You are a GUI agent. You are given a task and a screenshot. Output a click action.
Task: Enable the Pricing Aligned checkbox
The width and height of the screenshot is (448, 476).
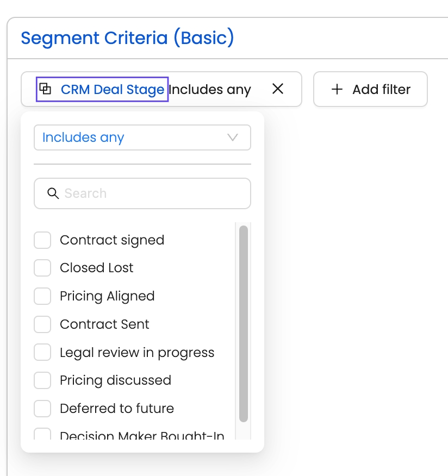pos(42,296)
